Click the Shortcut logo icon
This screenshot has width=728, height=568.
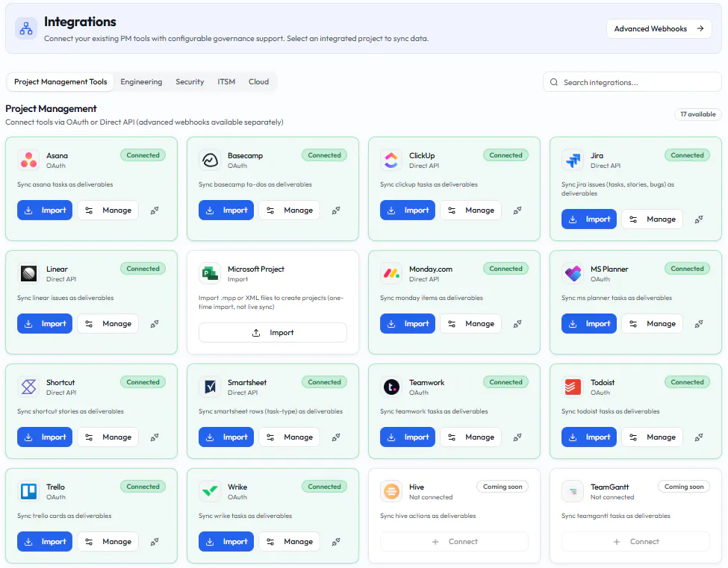29,387
